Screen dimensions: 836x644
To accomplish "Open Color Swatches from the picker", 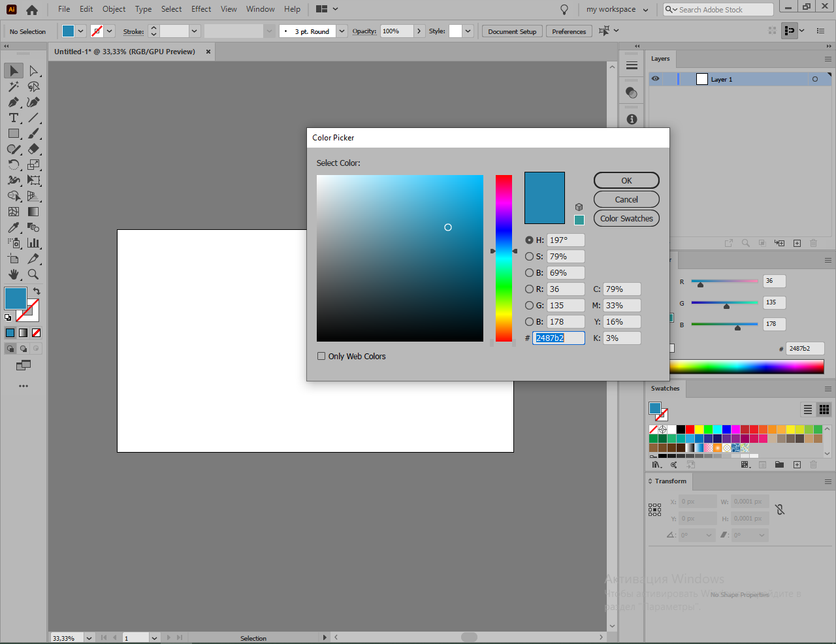I will 626,218.
